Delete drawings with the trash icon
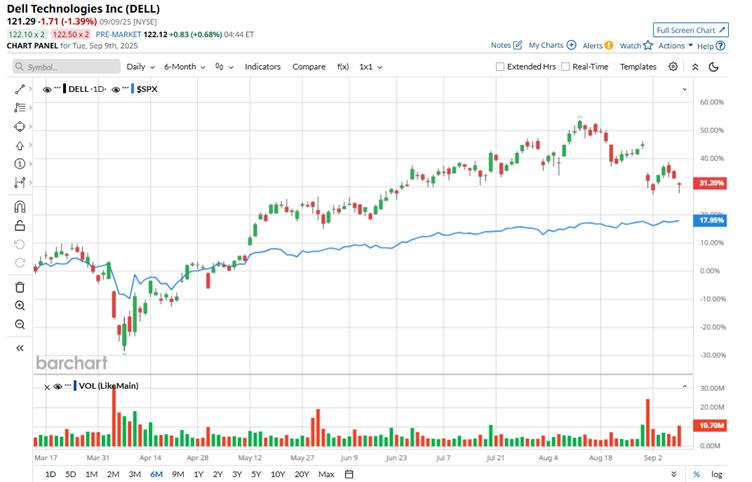This screenshot has height=482, width=752. (20, 287)
